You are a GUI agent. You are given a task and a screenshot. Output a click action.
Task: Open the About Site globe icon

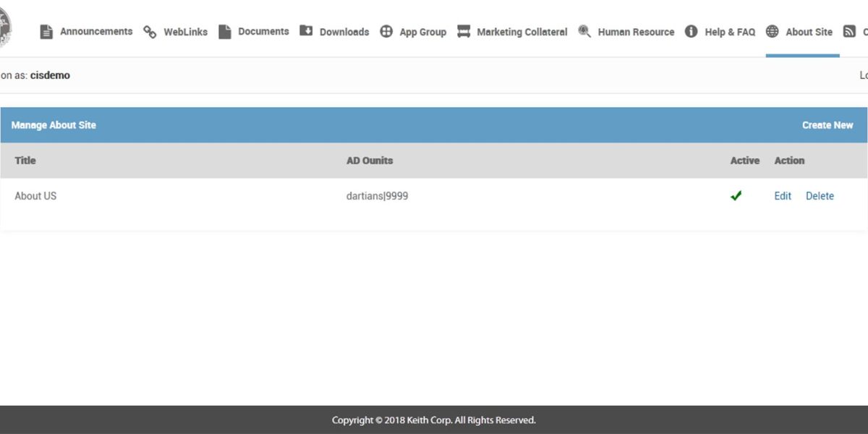(x=771, y=31)
